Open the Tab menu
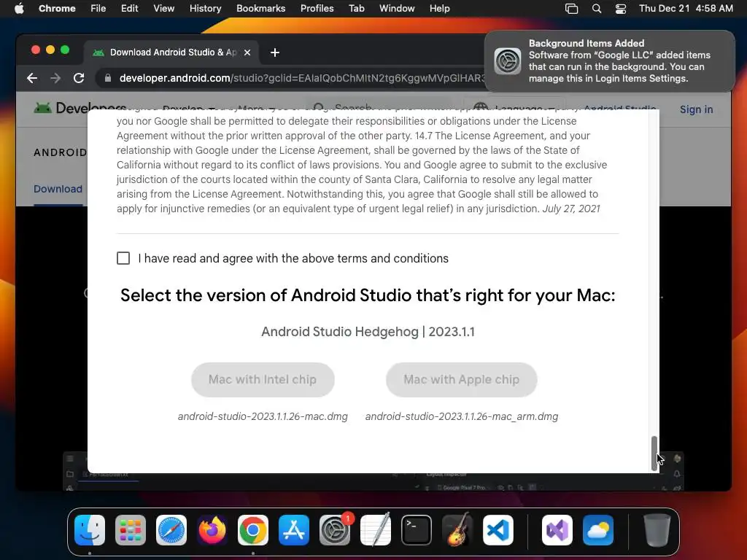 click(356, 9)
